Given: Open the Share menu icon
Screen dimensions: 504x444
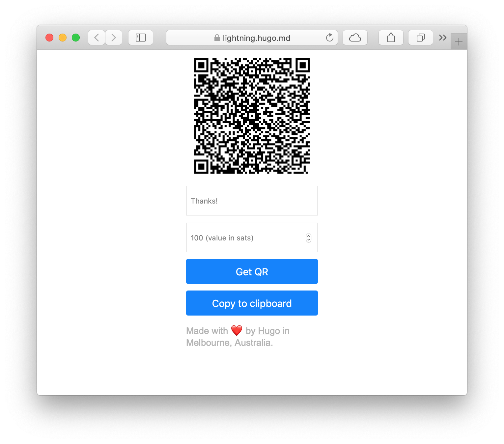Looking at the screenshot, I should click(x=391, y=38).
